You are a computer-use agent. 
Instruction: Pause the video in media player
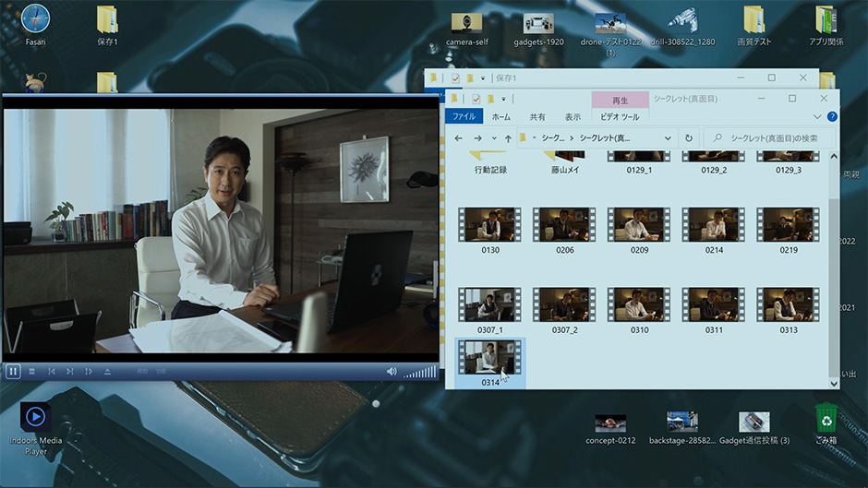pyautogui.click(x=13, y=372)
